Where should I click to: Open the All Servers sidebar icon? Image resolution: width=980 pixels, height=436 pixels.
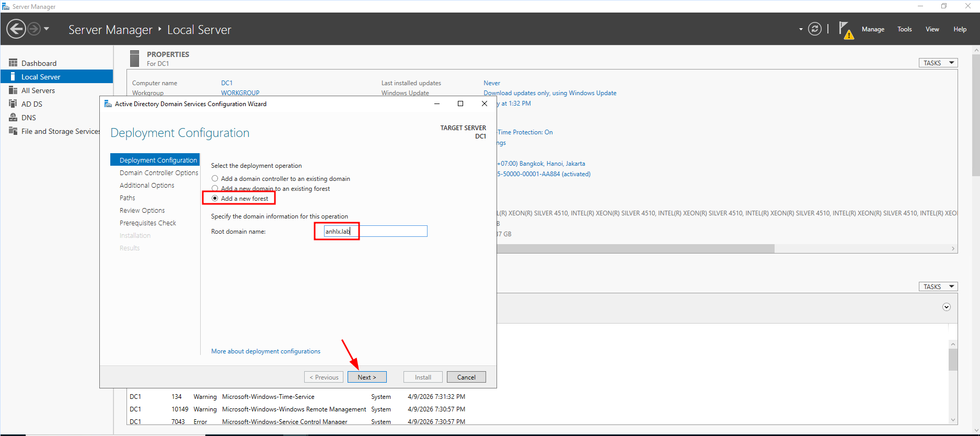point(13,90)
